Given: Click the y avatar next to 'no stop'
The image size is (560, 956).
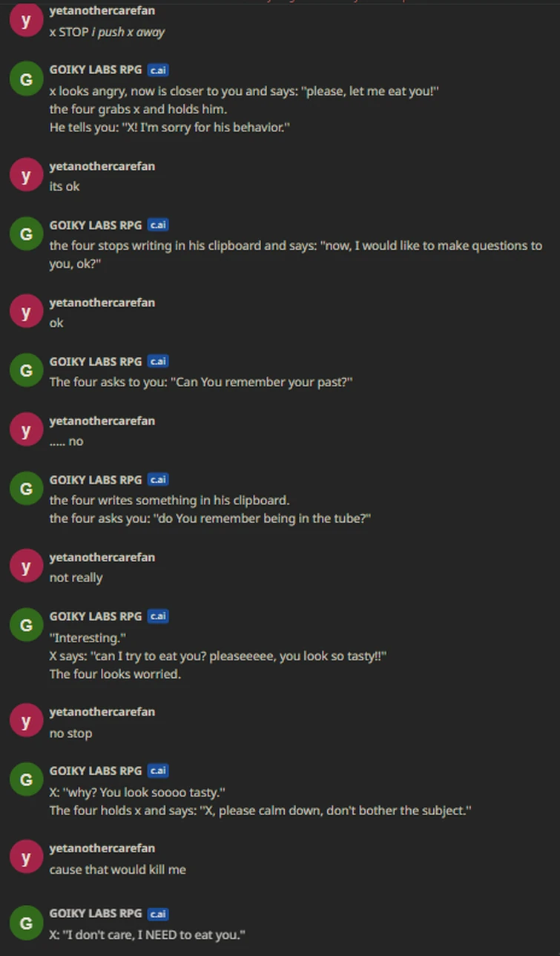Looking at the screenshot, I should 26,720.
